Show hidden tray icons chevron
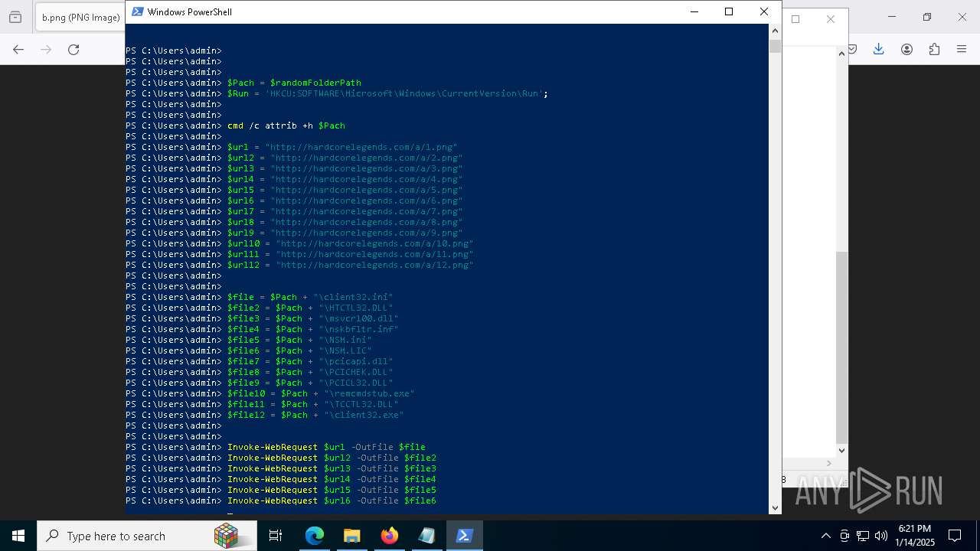This screenshot has width=980, height=551. (825, 536)
